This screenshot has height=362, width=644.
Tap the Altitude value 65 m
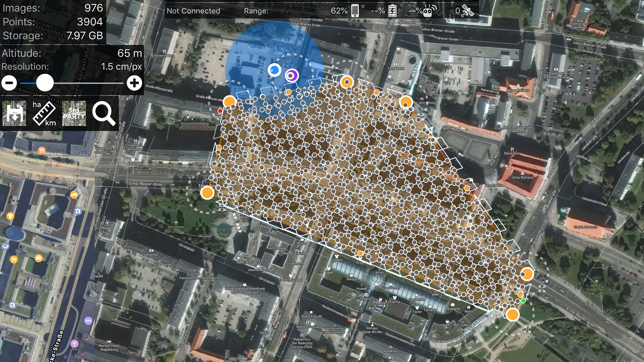pos(130,53)
